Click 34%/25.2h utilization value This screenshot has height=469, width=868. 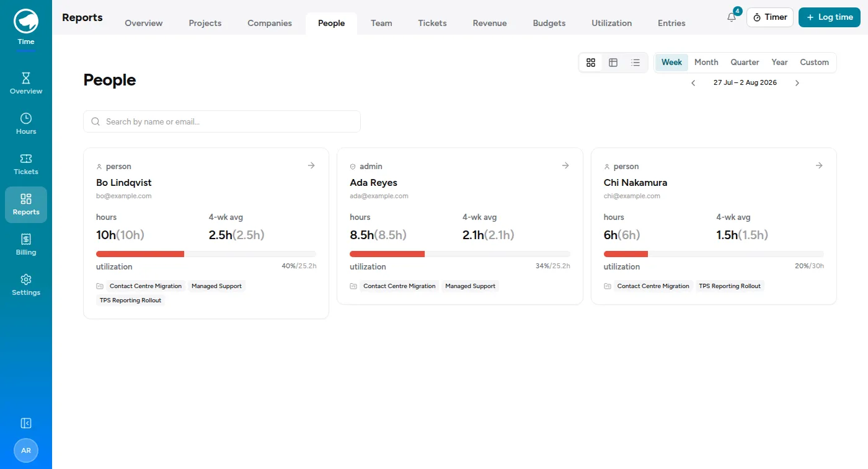click(553, 266)
